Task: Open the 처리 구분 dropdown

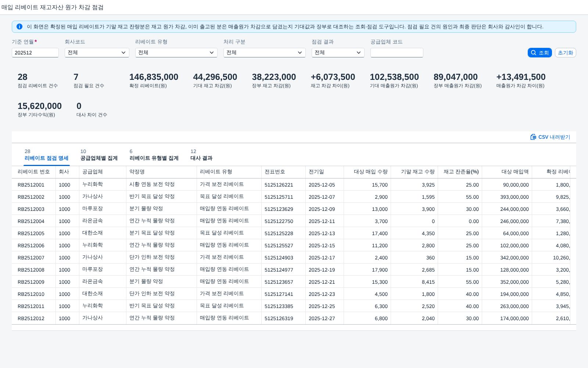Action: click(x=265, y=53)
